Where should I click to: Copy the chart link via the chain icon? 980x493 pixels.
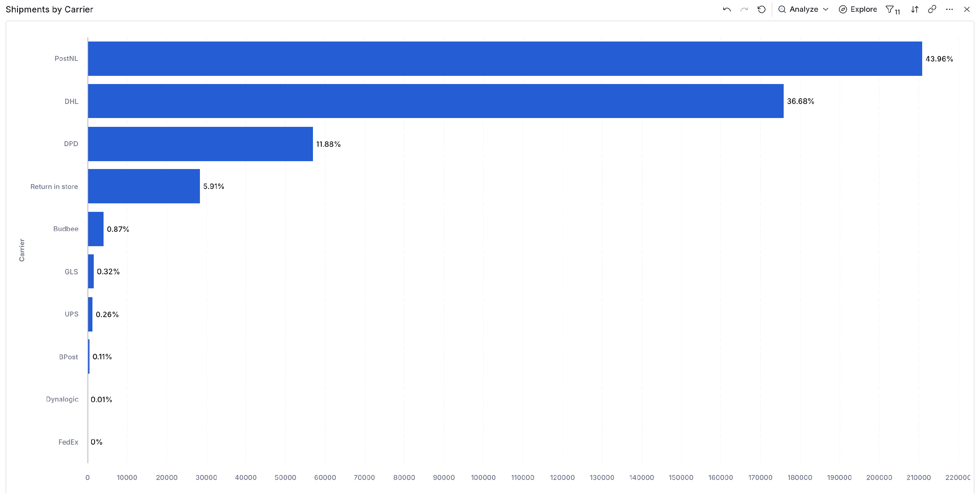[932, 9]
